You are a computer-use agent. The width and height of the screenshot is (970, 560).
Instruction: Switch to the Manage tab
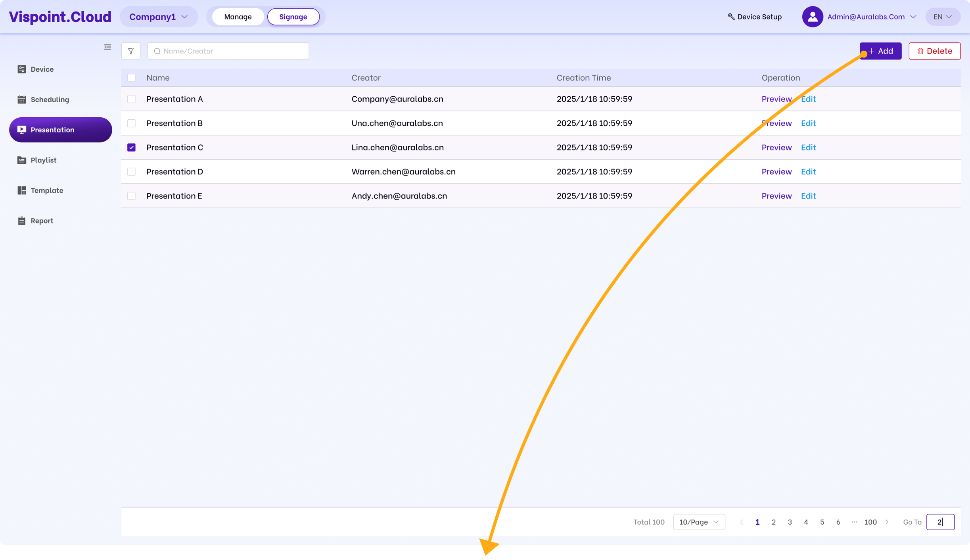pos(238,17)
